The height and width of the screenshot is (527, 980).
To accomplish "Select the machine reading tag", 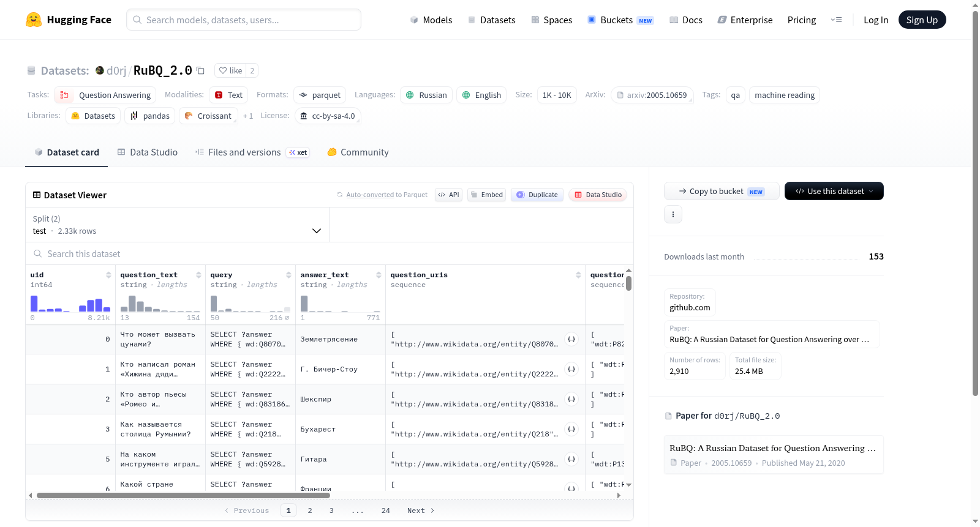I will point(785,95).
